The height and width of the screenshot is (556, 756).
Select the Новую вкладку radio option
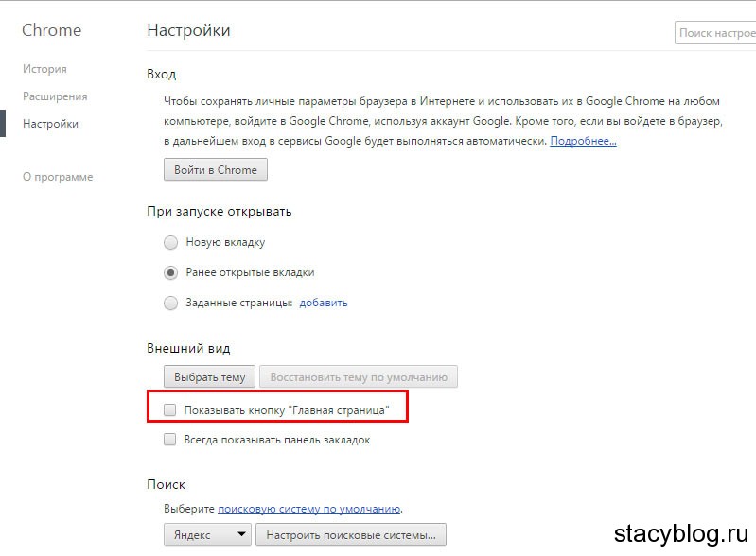click(x=171, y=242)
